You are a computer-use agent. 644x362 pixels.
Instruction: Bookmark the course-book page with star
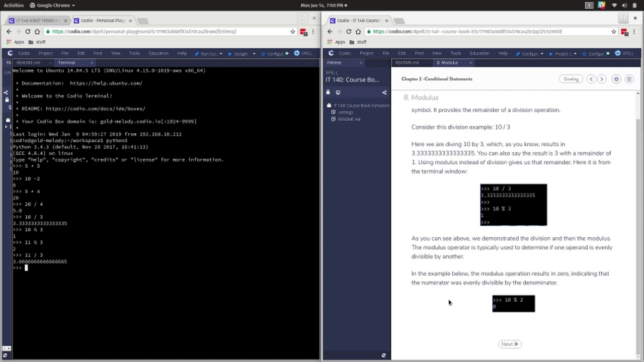pos(614,31)
